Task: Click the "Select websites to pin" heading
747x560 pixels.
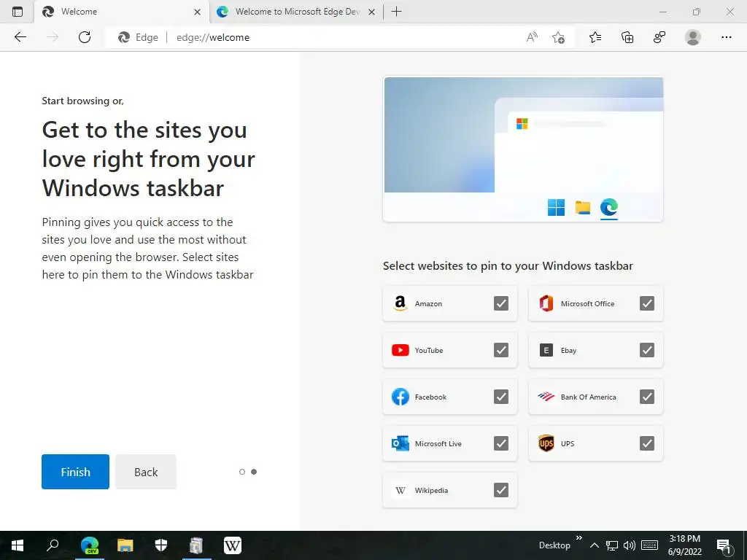Action: (x=508, y=265)
